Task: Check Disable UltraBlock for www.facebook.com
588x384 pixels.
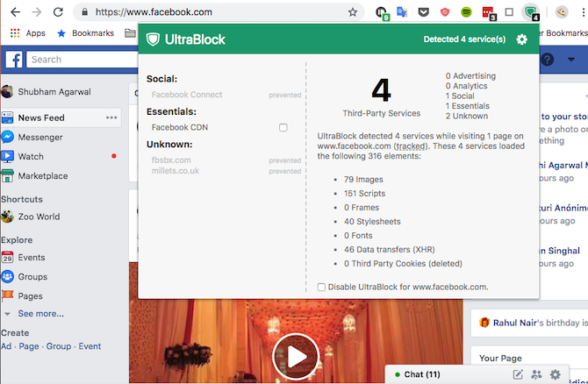Action: [321, 287]
